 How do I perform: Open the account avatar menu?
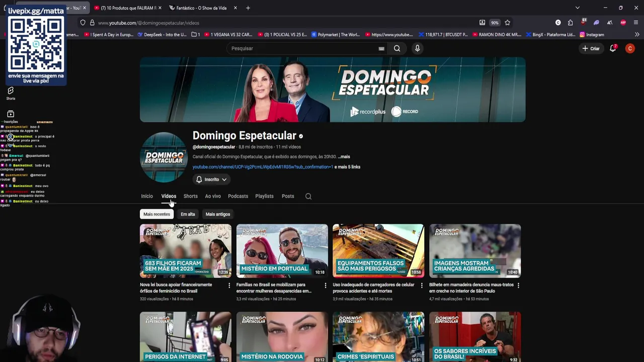coord(630,48)
